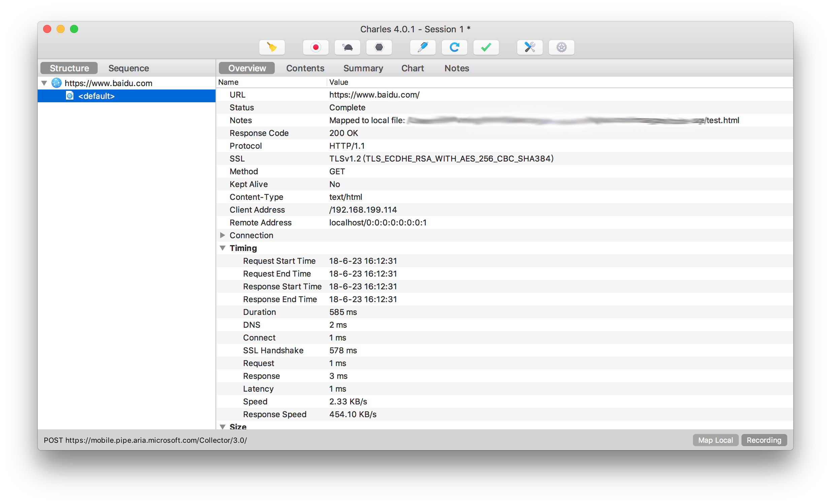Switch to the Structure view
The height and width of the screenshot is (504, 831).
69,68
